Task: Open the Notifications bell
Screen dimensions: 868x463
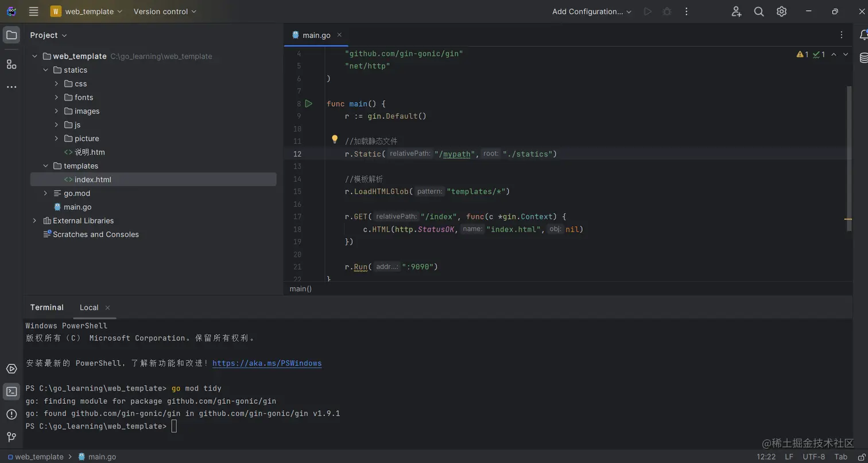Action: (x=863, y=35)
